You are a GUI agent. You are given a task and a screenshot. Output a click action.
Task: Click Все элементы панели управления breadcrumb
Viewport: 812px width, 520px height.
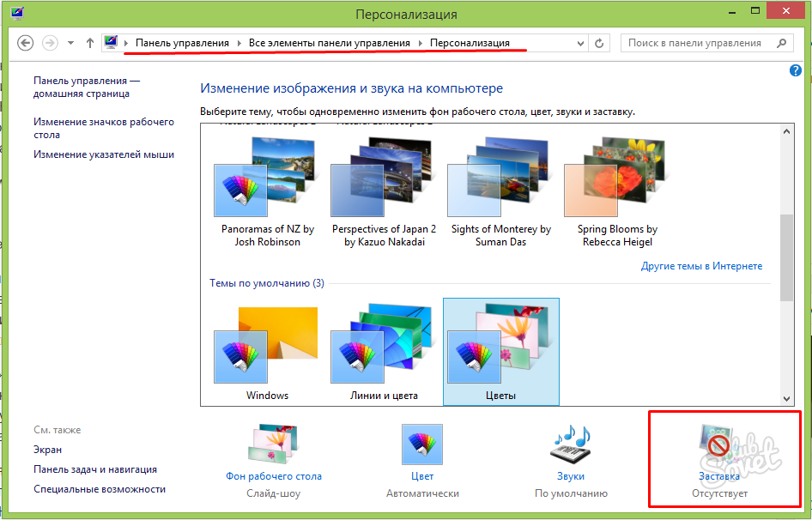tap(331, 43)
